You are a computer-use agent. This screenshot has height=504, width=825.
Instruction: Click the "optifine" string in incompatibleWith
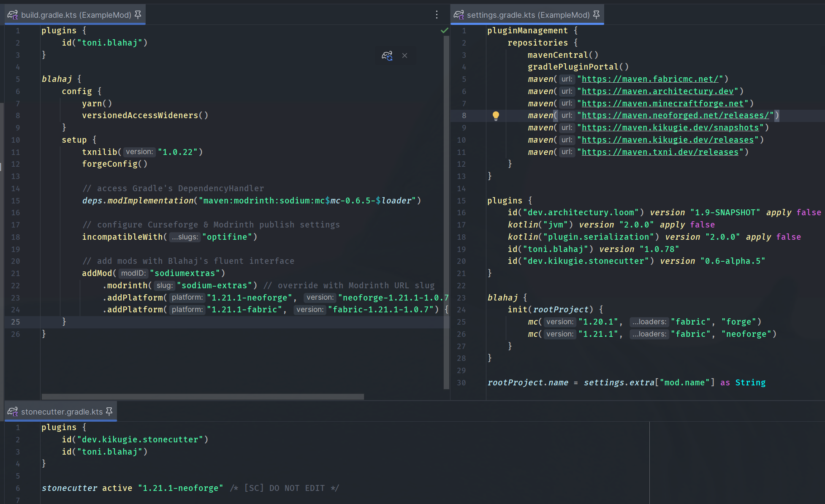pyautogui.click(x=227, y=237)
